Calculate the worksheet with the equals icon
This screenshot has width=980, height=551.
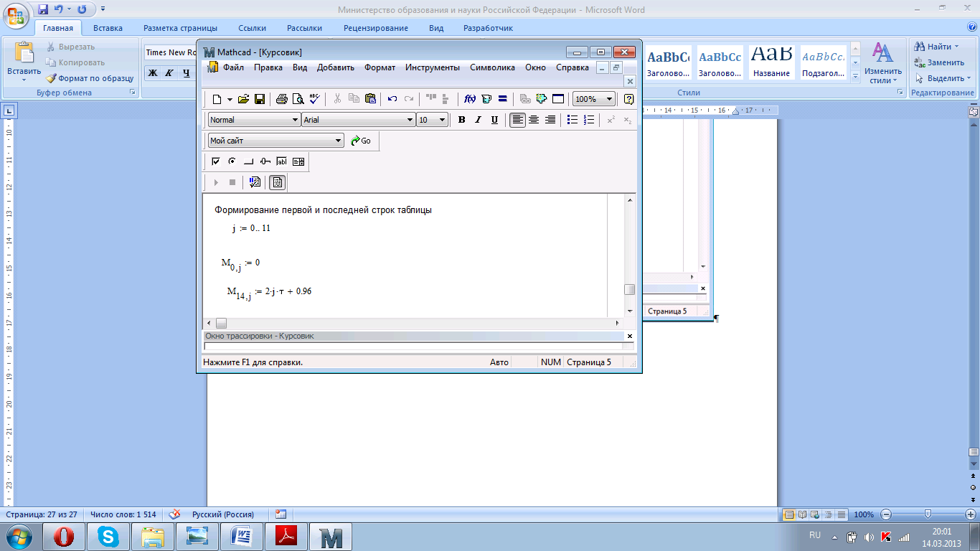[x=503, y=99]
